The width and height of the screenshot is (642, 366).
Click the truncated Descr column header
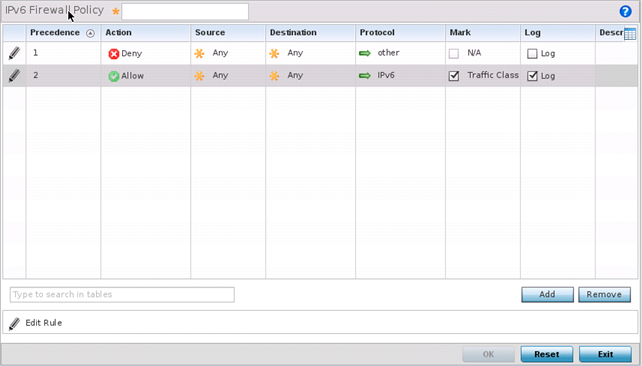611,33
